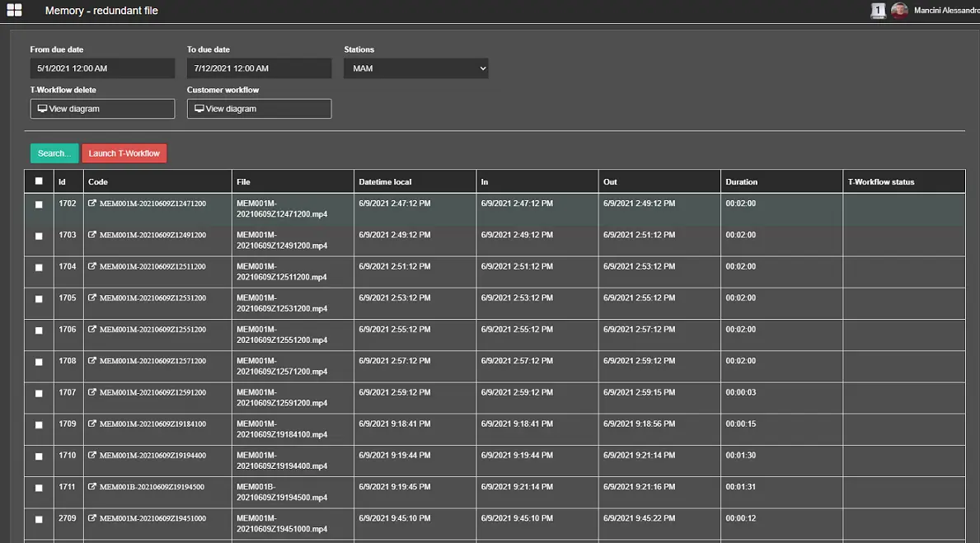Click the notification badge icon
The image size is (980, 543).
[x=878, y=11]
